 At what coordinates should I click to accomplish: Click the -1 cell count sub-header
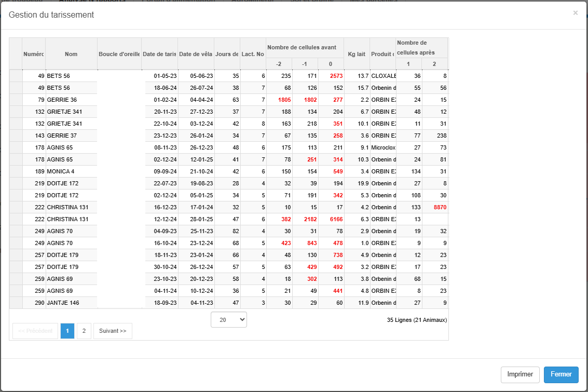pos(305,64)
